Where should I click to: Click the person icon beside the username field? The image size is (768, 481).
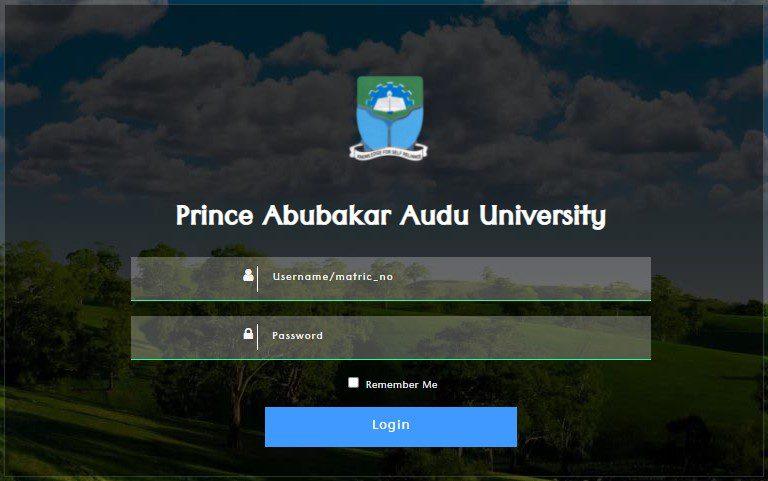coord(248,275)
